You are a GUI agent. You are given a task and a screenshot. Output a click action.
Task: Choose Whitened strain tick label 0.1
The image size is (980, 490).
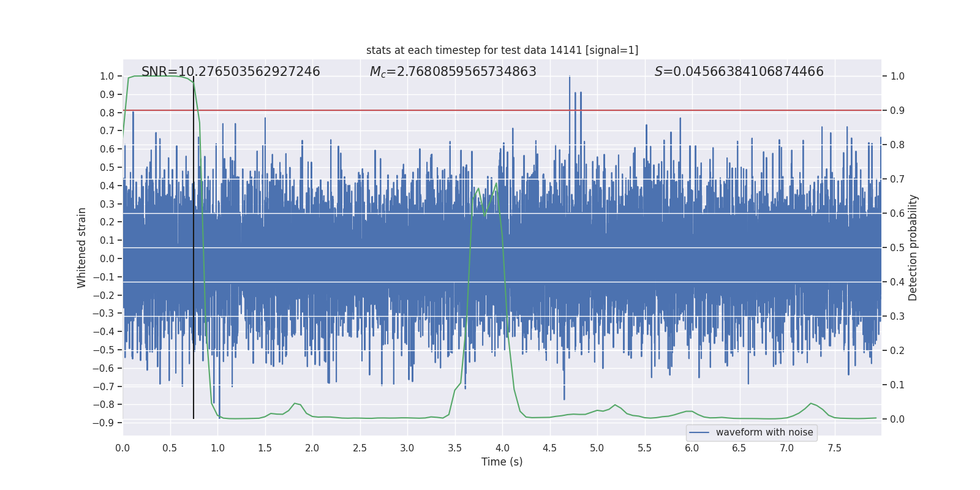(107, 240)
